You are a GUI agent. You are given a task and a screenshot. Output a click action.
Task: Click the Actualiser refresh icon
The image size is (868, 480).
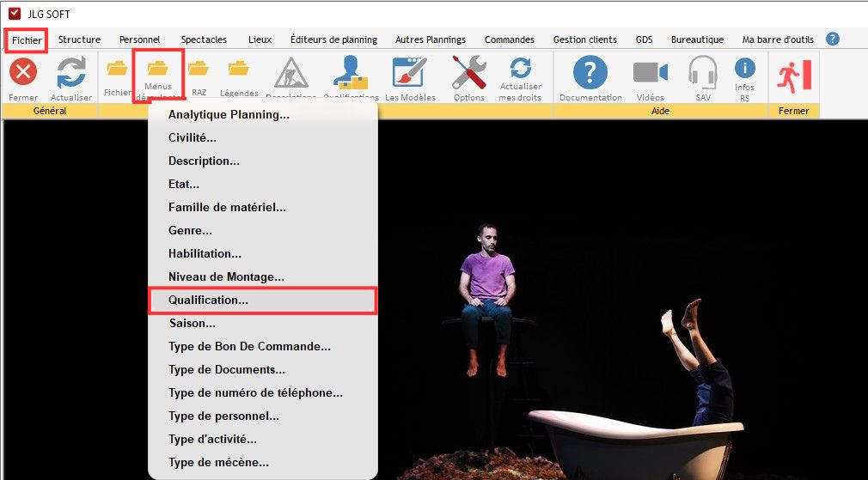[x=70, y=73]
